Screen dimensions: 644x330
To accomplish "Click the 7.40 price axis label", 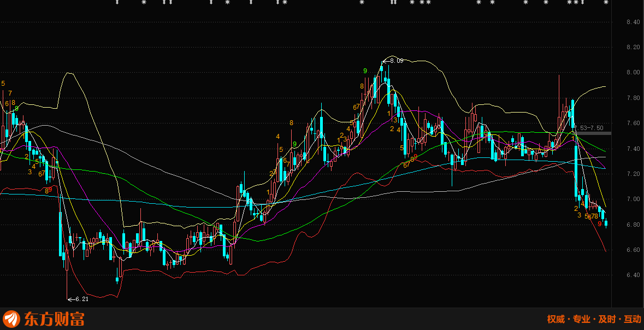I will coord(634,149).
